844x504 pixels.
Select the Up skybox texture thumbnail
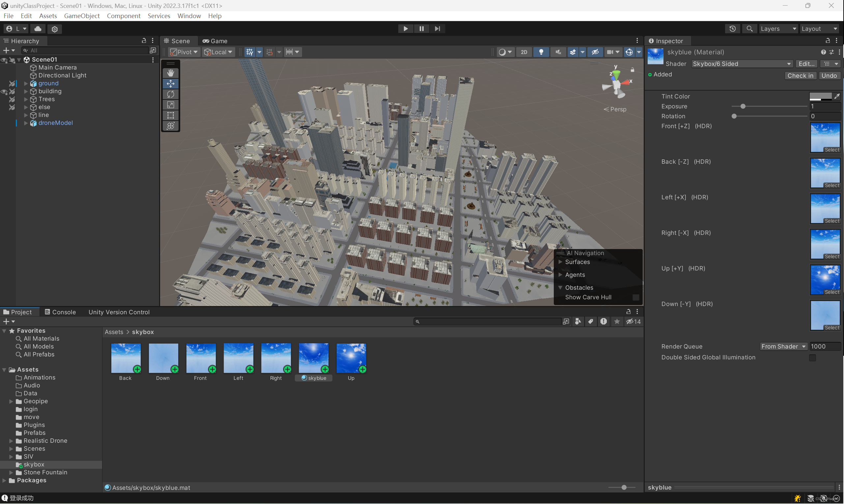pyautogui.click(x=351, y=358)
